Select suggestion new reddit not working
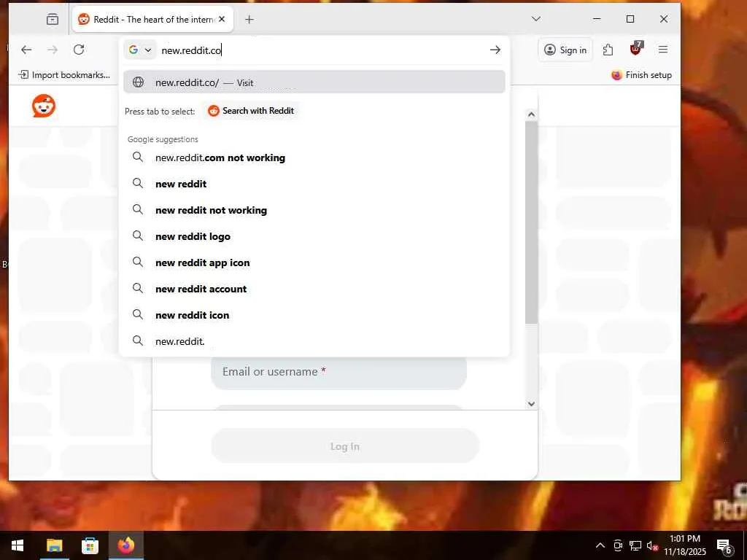Viewport: 747px width, 560px height. click(x=314, y=210)
